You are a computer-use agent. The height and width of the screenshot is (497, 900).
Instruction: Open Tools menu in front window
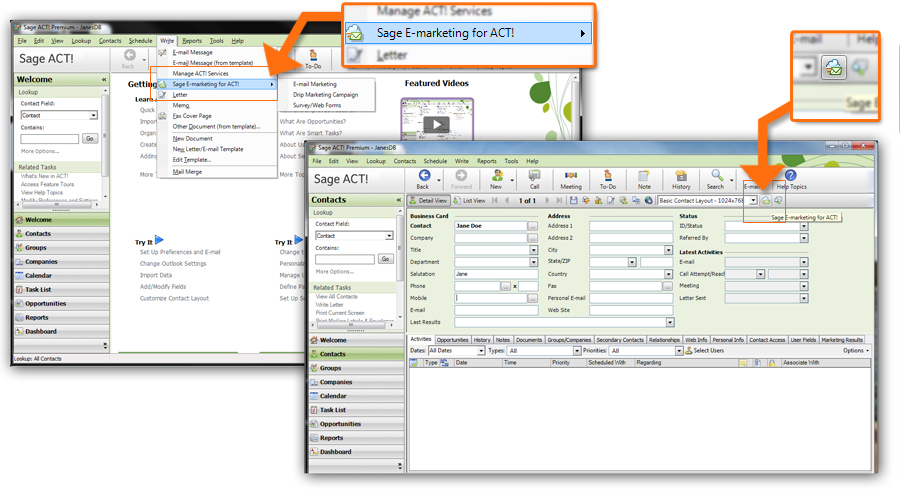(x=511, y=161)
